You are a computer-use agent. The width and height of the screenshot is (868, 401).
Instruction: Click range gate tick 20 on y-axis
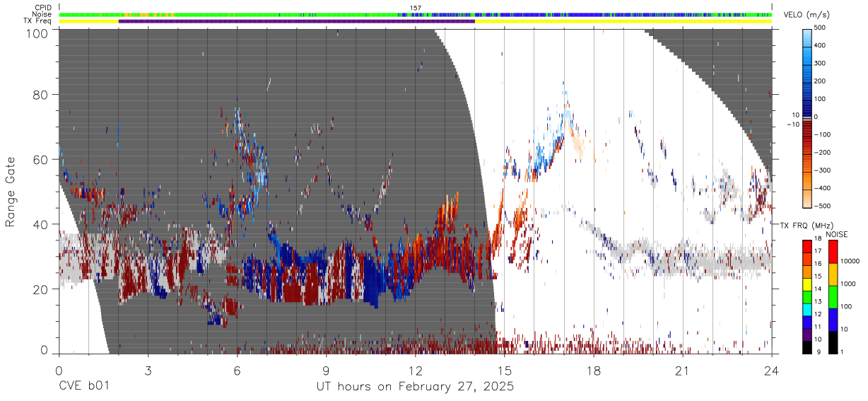click(x=41, y=290)
